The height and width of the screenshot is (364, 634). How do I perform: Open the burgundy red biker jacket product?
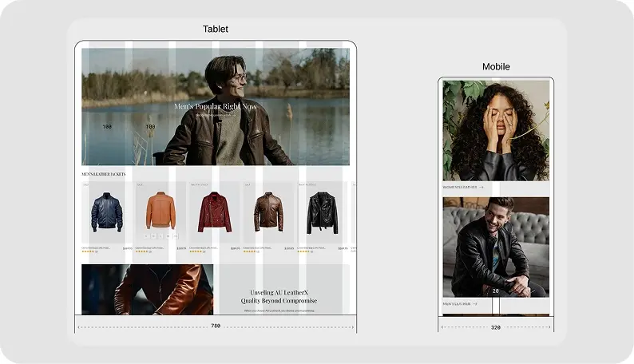(214, 212)
